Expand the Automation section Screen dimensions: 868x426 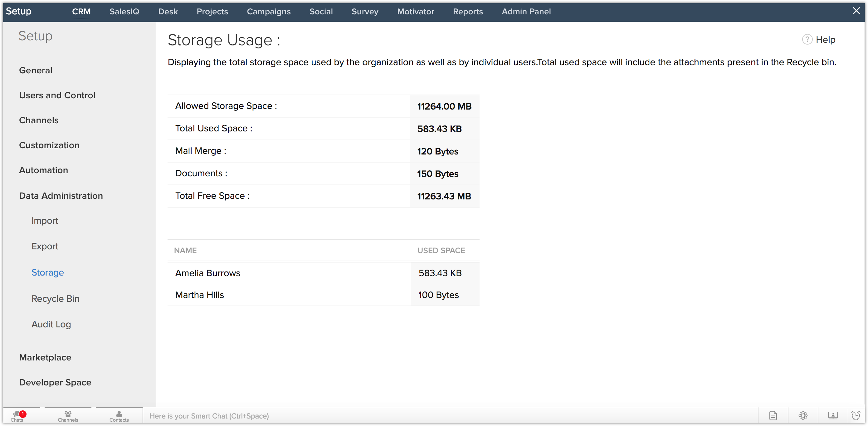click(x=43, y=170)
